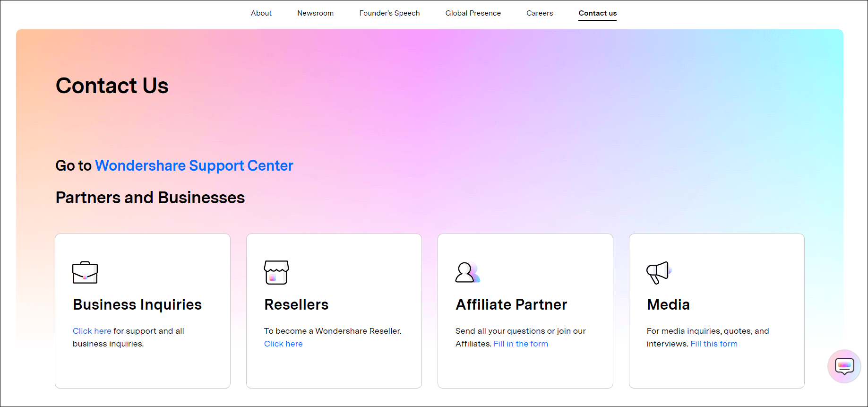Click the Resellers card heading
Image resolution: width=868 pixels, height=407 pixels.
[x=296, y=305]
